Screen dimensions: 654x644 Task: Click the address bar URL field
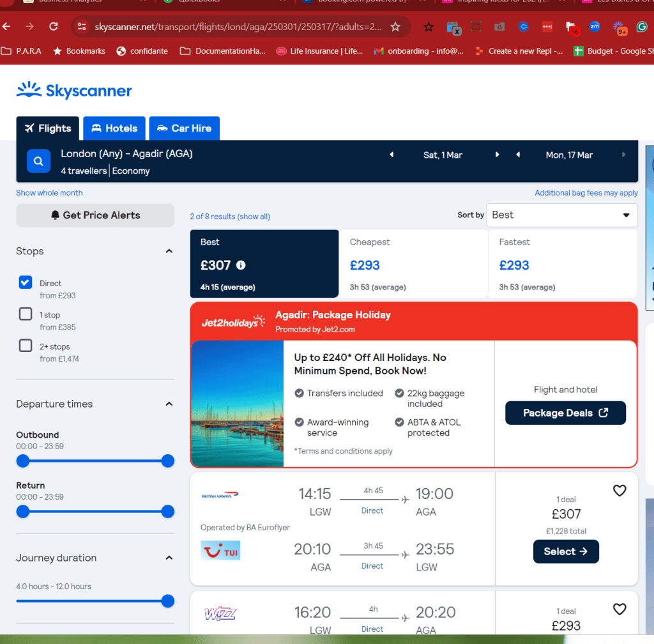(x=238, y=27)
